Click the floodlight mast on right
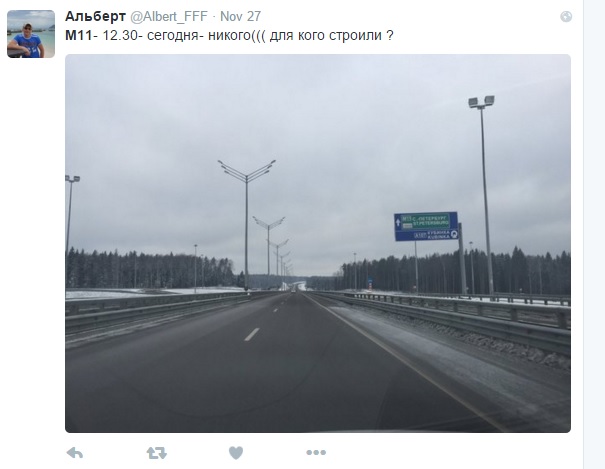 coord(483,193)
